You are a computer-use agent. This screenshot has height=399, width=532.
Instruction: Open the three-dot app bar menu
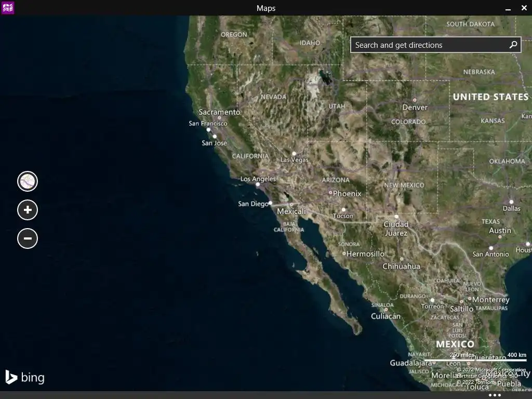(495, 395)
